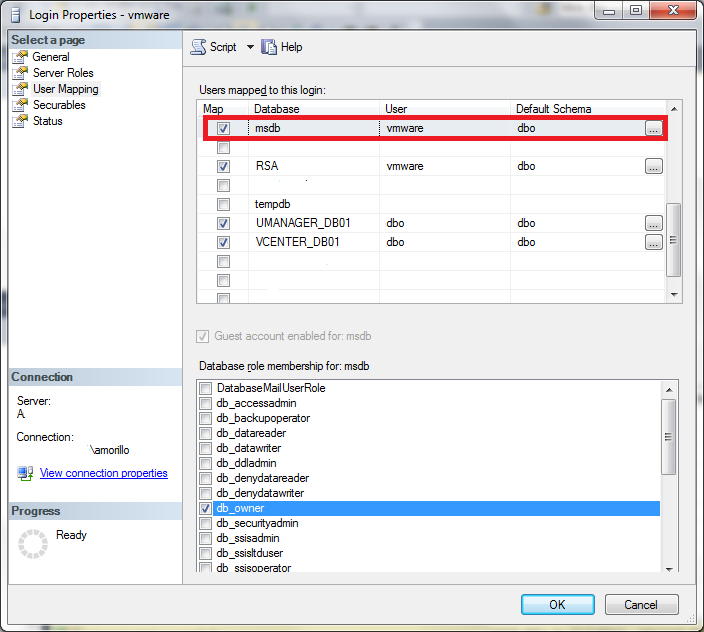Uncheck the db_owner role checkbox
This screenshot has height=632, width=704.
pyautogui.click(x=206, y=508)
